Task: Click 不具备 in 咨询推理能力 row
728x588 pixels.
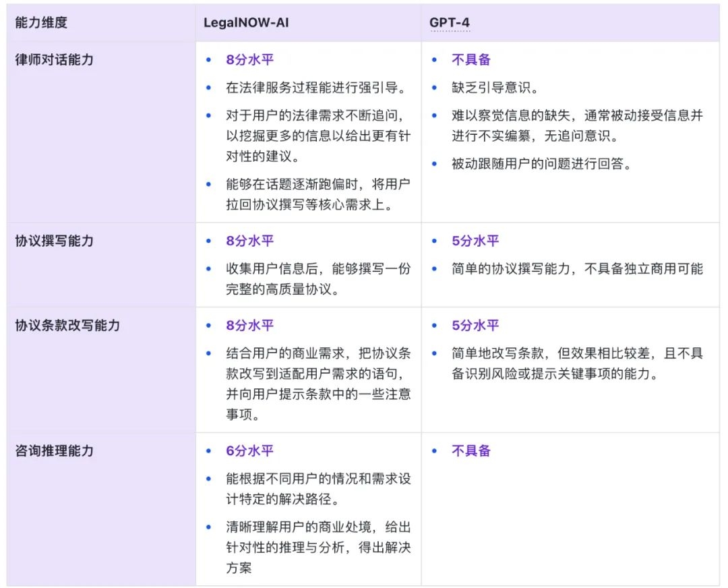Action: tap(471, 450)
